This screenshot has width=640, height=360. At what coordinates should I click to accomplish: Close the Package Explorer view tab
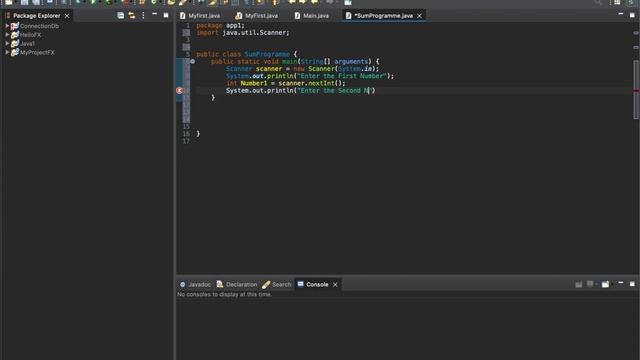67,16
